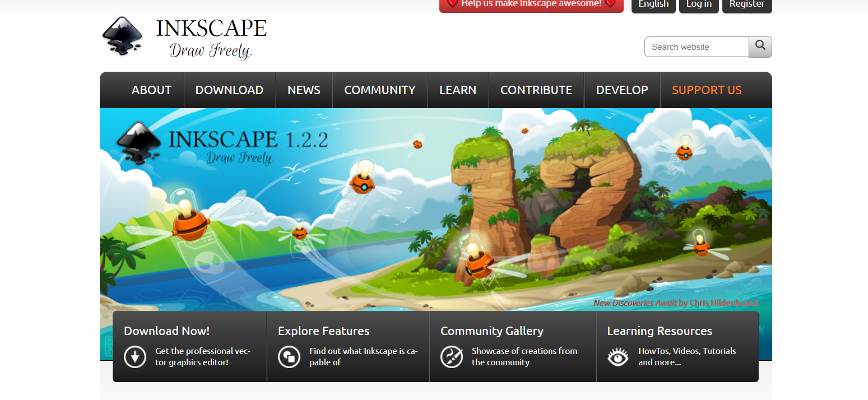The width and height of the screenshot is (868, 400).
Task: Click 'Get the professional vector graphics editor!' text
Action: tap(203, 357)
